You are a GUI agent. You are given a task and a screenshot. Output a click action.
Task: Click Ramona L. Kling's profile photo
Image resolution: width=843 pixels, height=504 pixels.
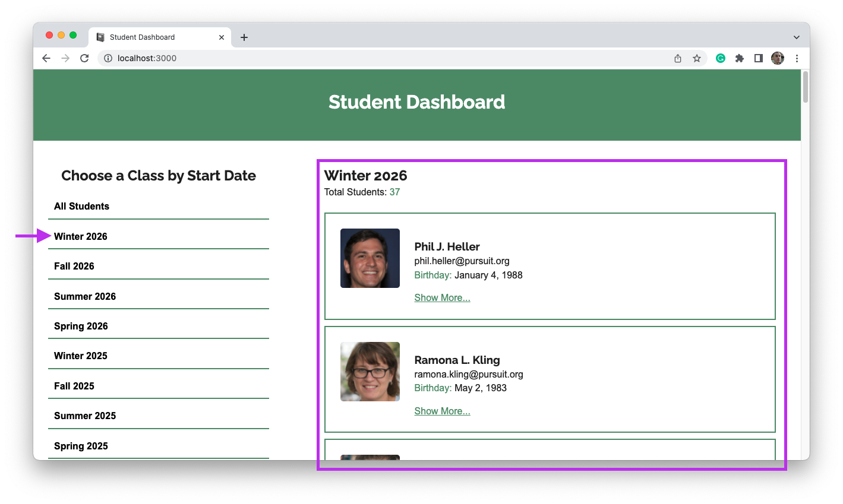[370, 372]
